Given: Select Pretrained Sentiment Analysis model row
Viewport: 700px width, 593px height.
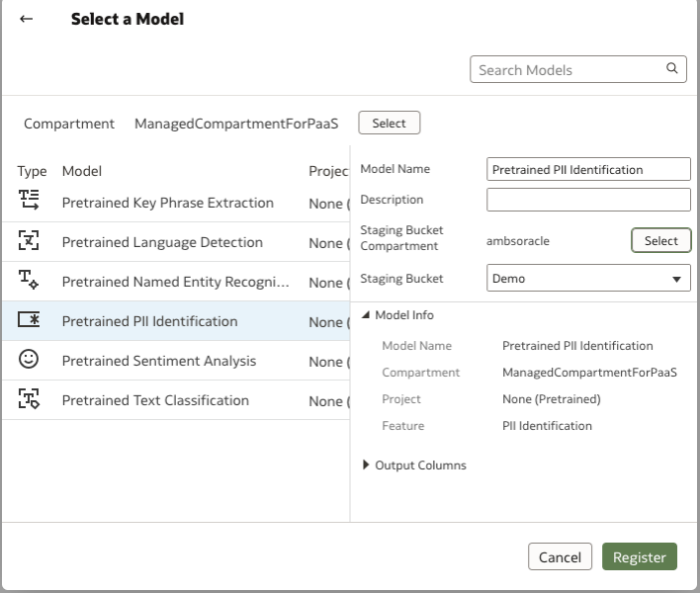Looking at the screenshot, I should click(x=159, y=361).
